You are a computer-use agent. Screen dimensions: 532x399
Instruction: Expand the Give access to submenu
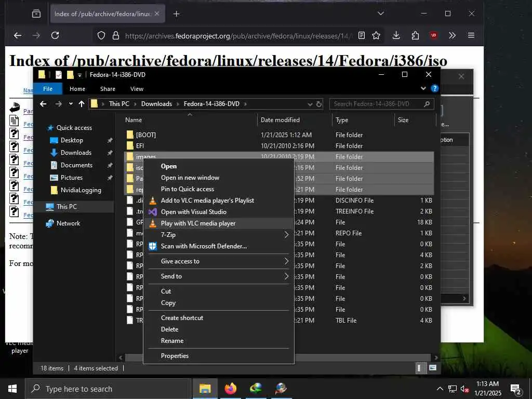point(219,261)
